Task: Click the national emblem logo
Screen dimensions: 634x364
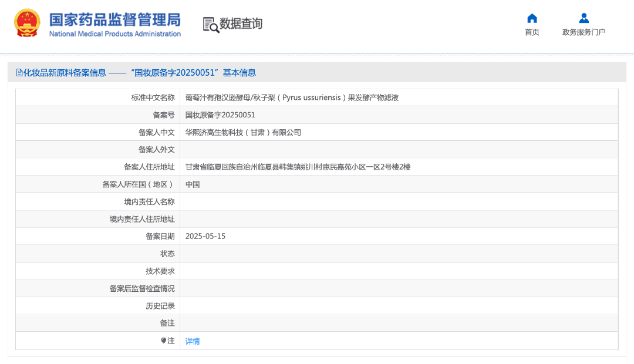Action: [x=27, y=23]
